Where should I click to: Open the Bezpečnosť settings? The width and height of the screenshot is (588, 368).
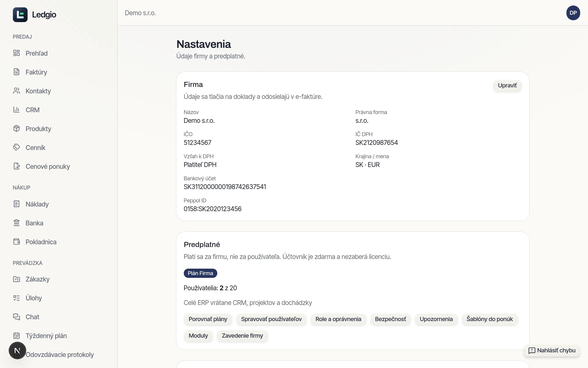[x=390, y=319]
